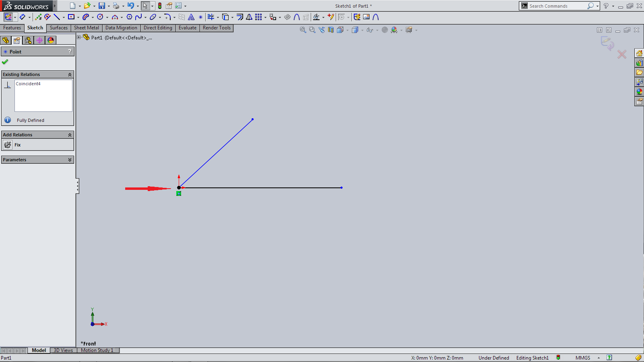Choose the Spline sketch tool

(x=138, y=17)
